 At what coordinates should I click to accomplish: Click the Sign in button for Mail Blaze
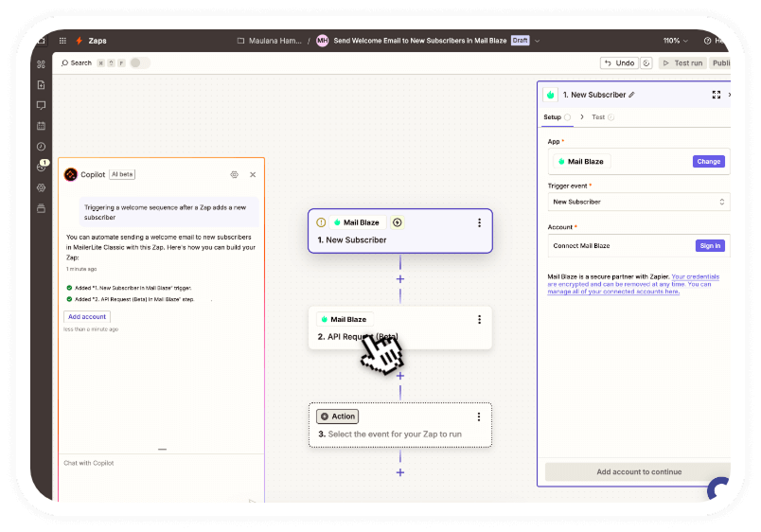click(x=709, y=246)
